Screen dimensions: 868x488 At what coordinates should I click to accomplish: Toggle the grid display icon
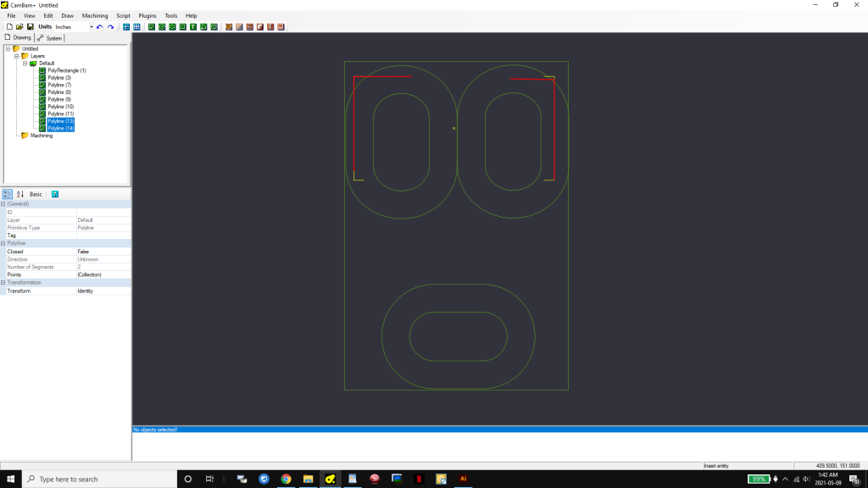[136, 26]
